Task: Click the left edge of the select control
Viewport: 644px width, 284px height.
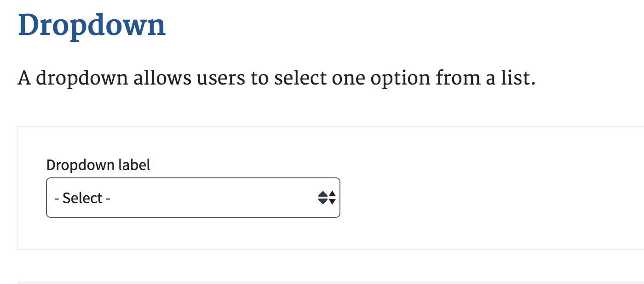Action: (x=47, y=198)
